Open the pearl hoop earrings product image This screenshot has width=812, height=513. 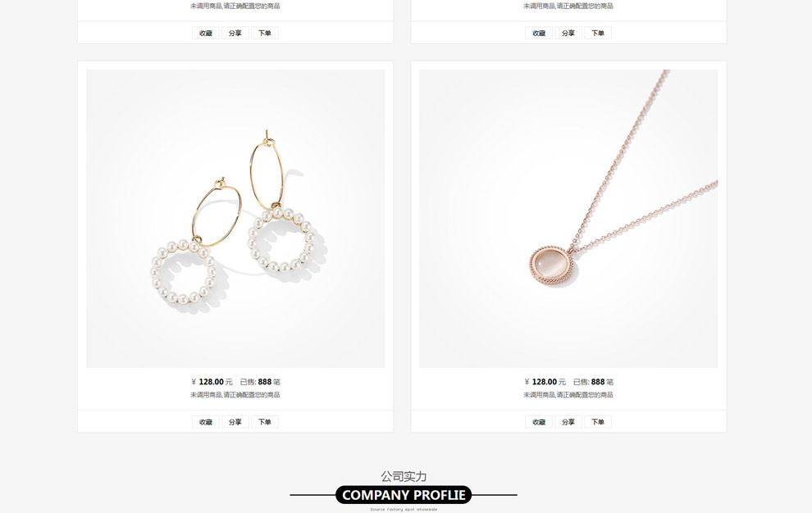[x=235, y=219]
